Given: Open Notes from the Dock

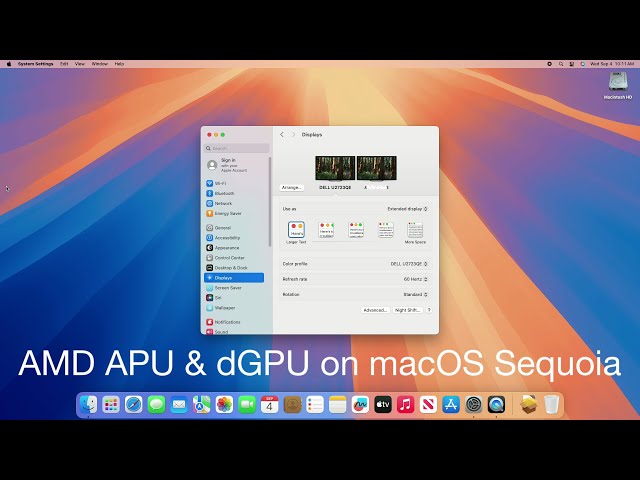Looking at the screenshot, I should pos(338,404).
